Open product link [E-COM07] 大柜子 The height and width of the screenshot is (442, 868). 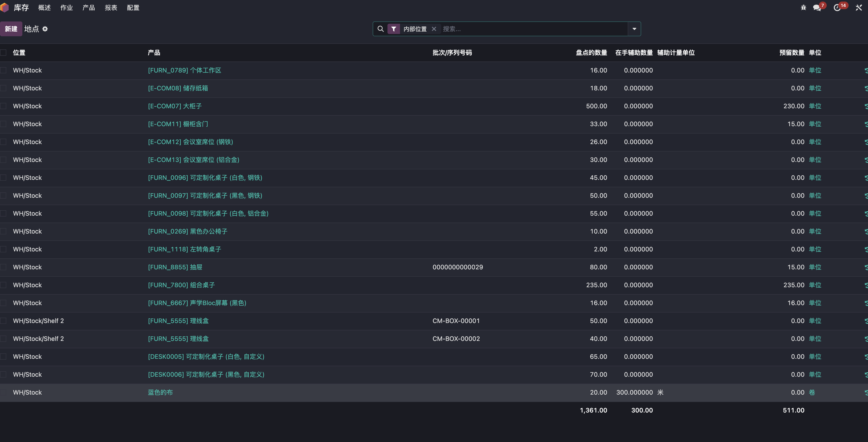point(175,106)
